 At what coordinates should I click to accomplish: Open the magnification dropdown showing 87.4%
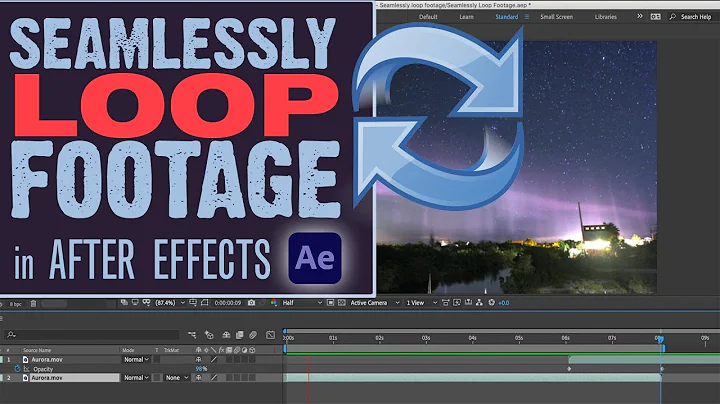170,303
